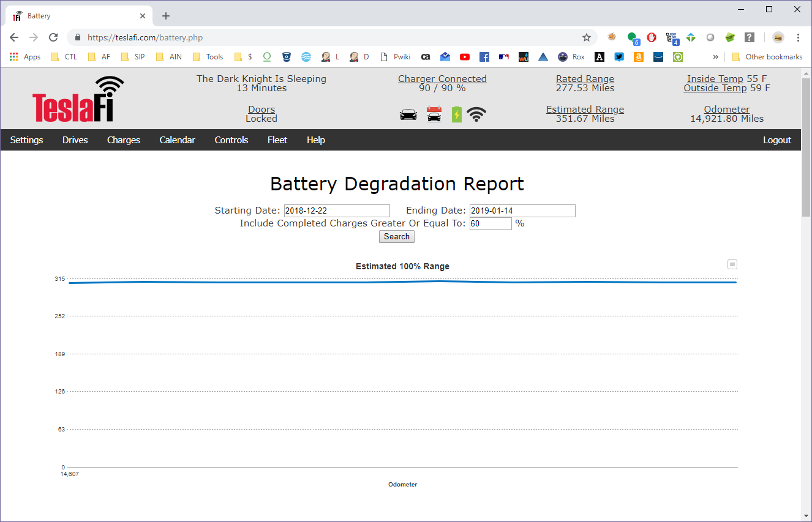This screenshot has height=522, width=812.
Task: Reload the page
Action: (53, 37)
